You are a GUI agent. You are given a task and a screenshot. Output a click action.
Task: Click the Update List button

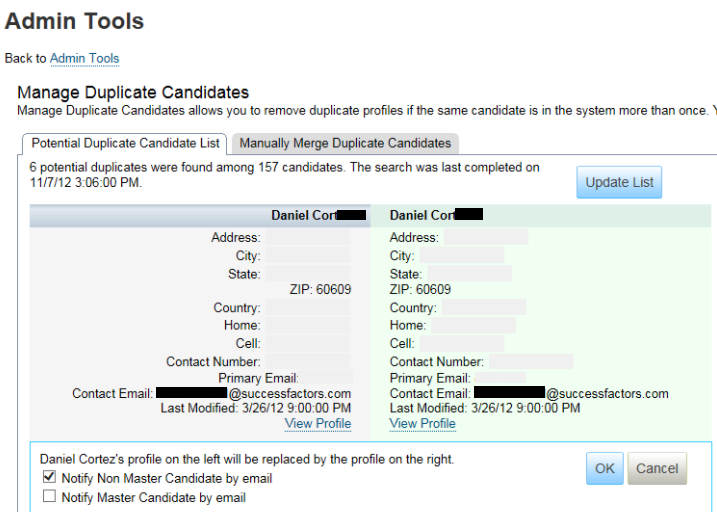point(619,182)
